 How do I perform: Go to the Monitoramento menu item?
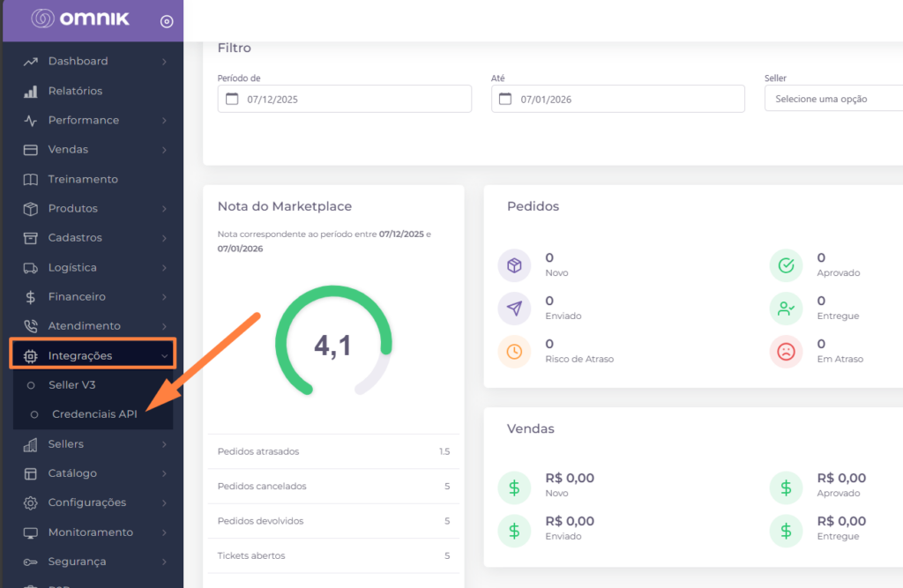coord(90,532)
